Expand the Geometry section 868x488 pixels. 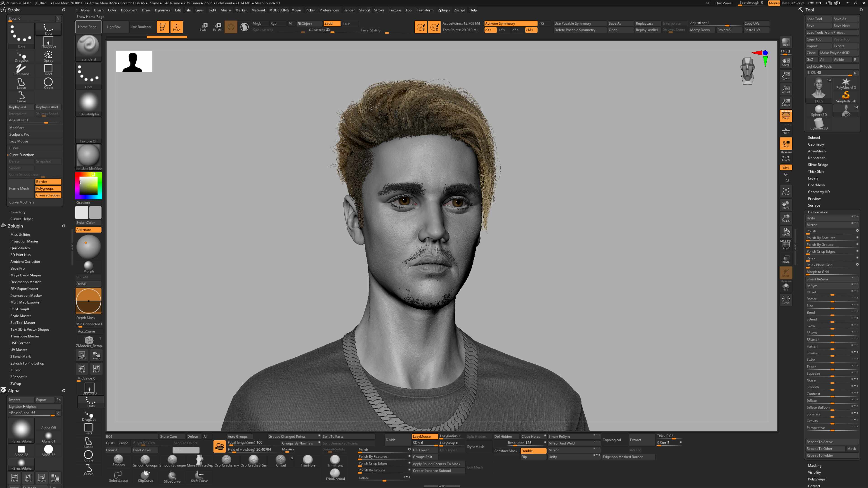point(816,144)
